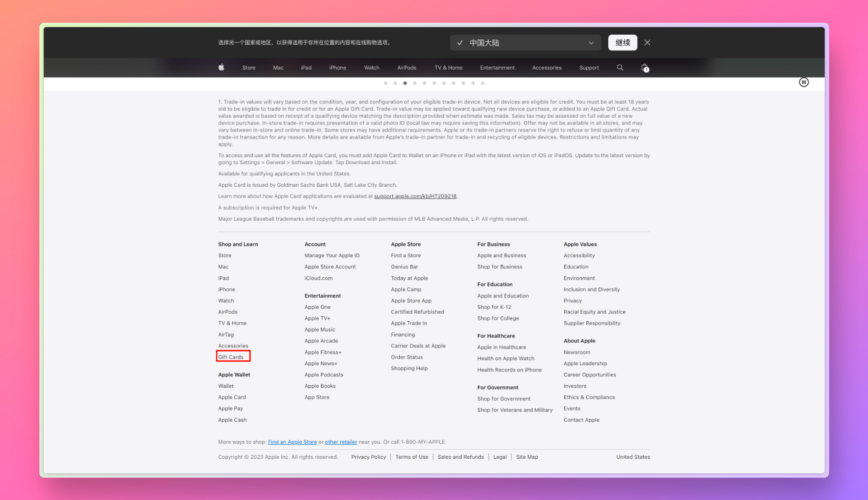Viewport: 868px width, 500px height.
Task: Click Racial Equity and Justice link
Action: [x=595, y=312]
